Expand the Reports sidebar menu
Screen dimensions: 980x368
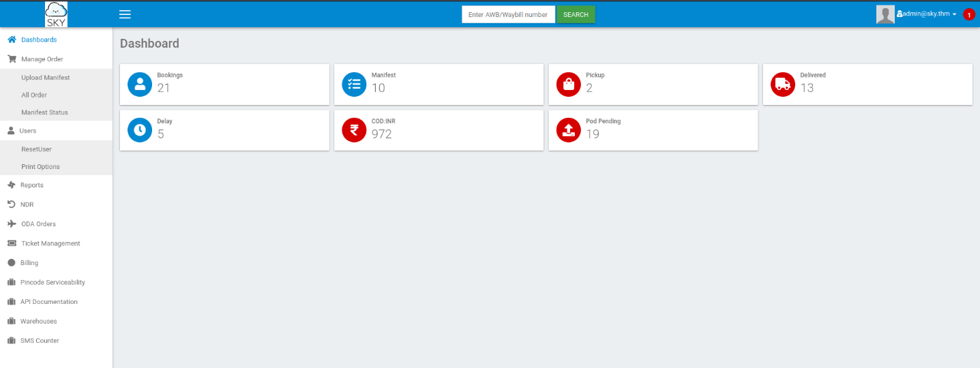(x=31, y=185)
